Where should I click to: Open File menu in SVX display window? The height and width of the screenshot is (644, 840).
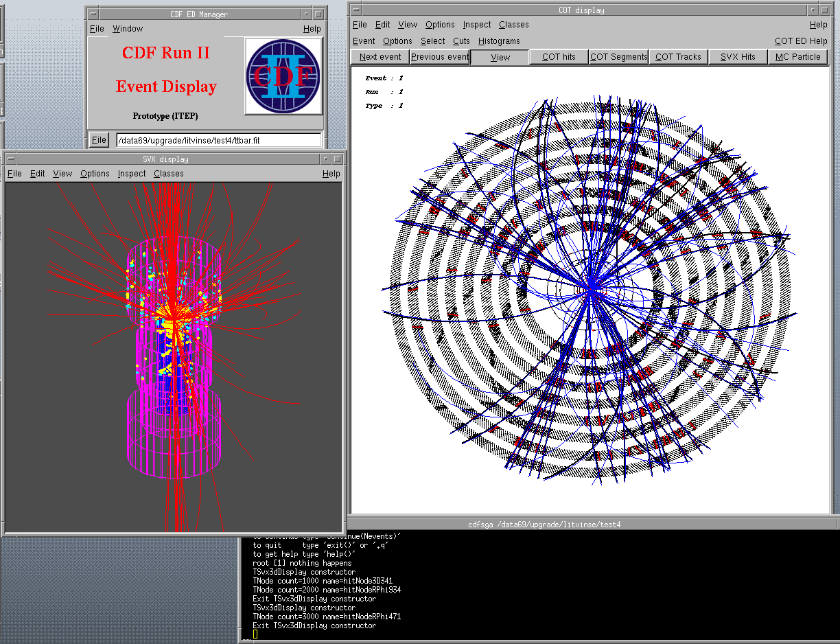(x=14, y=174)
